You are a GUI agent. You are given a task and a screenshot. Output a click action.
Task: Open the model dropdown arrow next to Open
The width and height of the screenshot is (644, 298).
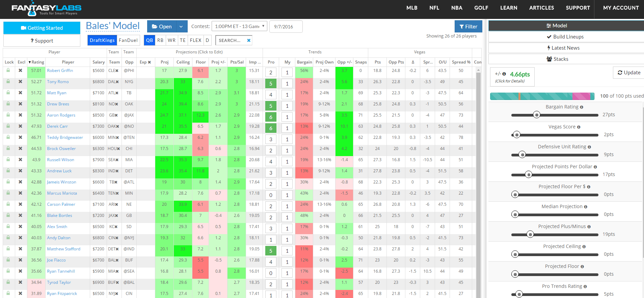[181, 26]
